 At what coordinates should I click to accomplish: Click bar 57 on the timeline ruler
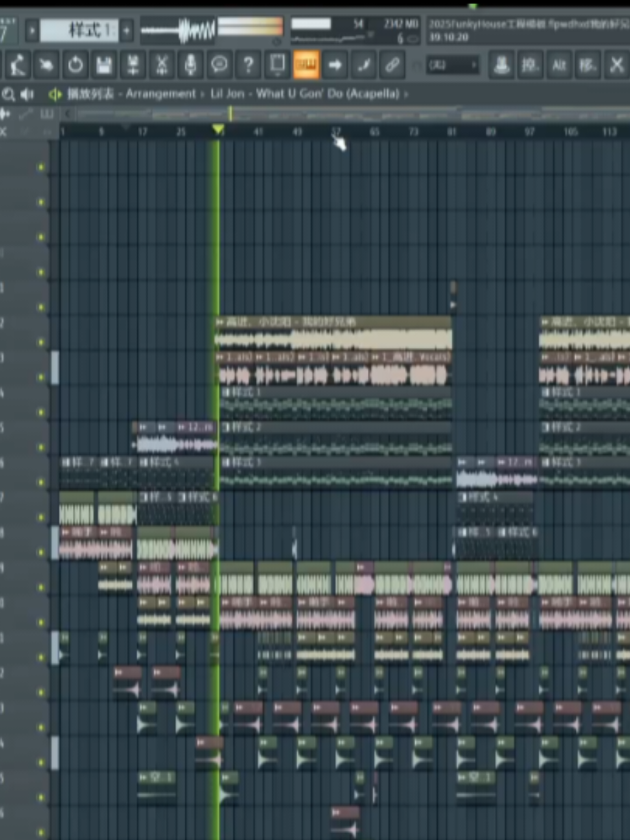[336, 131]
